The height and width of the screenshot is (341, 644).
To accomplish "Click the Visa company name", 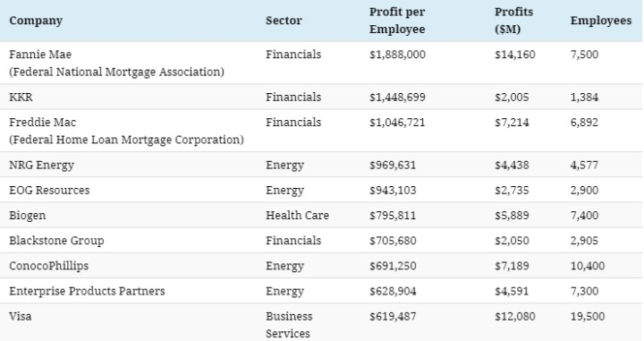I will click(20, 316).
